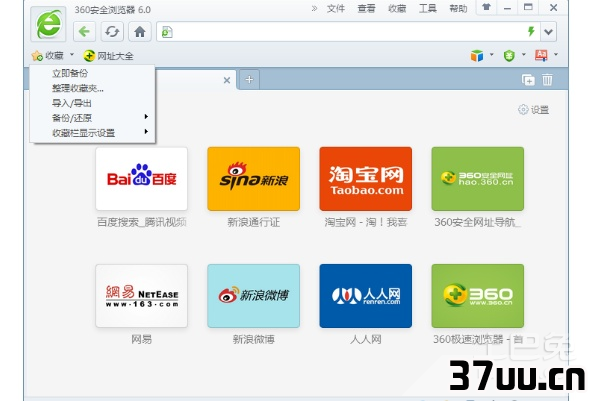The width and height of the screenshot is (598, 401).
Task: Click the 百度搜索_腾讯视频 caption
Action: [x=141, y=222]
